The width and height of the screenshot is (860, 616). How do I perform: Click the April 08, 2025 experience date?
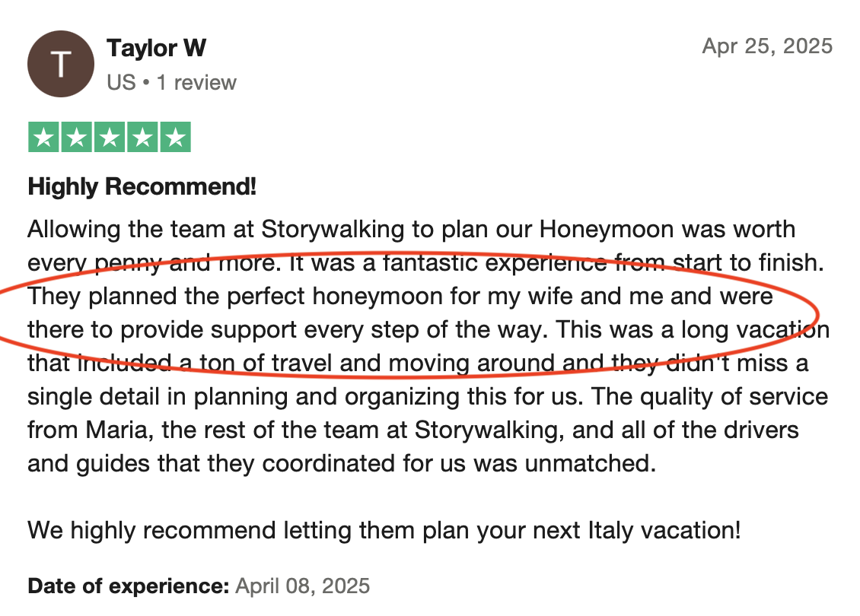(303, 586)
